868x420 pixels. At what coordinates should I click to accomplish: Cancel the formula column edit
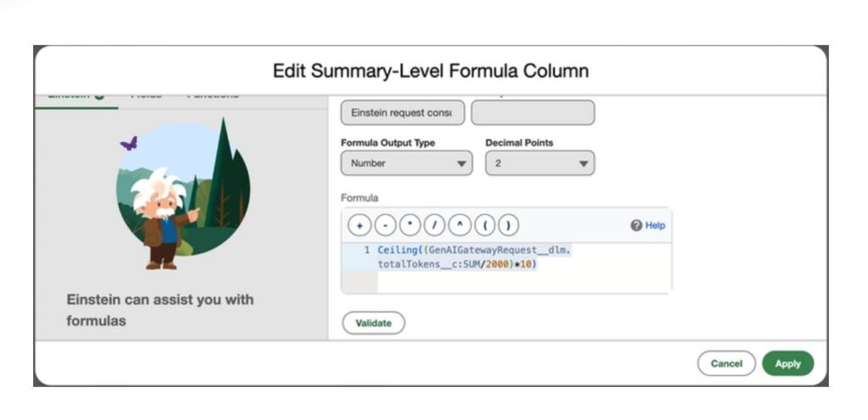[x=726, y=363]
